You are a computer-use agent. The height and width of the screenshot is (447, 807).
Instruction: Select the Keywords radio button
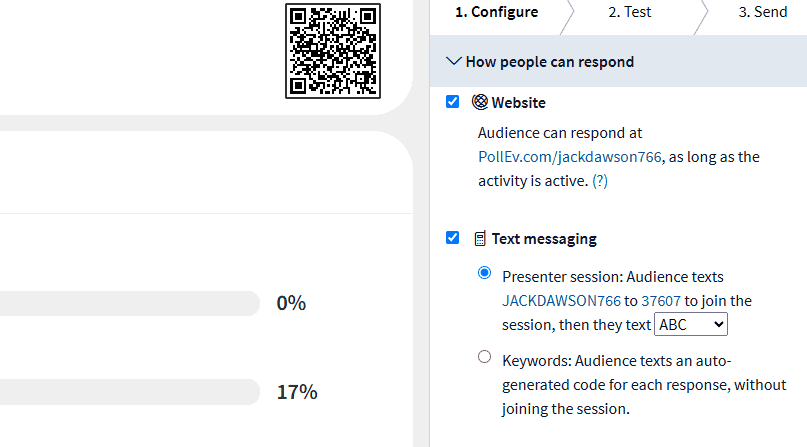point(484,356)
